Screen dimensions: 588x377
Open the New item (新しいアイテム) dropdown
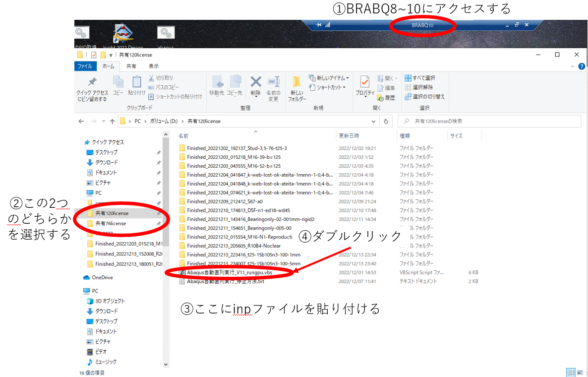click(329, 78)
